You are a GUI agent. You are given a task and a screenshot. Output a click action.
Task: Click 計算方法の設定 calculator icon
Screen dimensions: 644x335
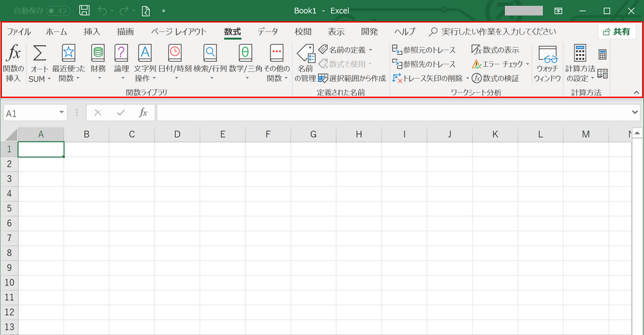(580, 53)
